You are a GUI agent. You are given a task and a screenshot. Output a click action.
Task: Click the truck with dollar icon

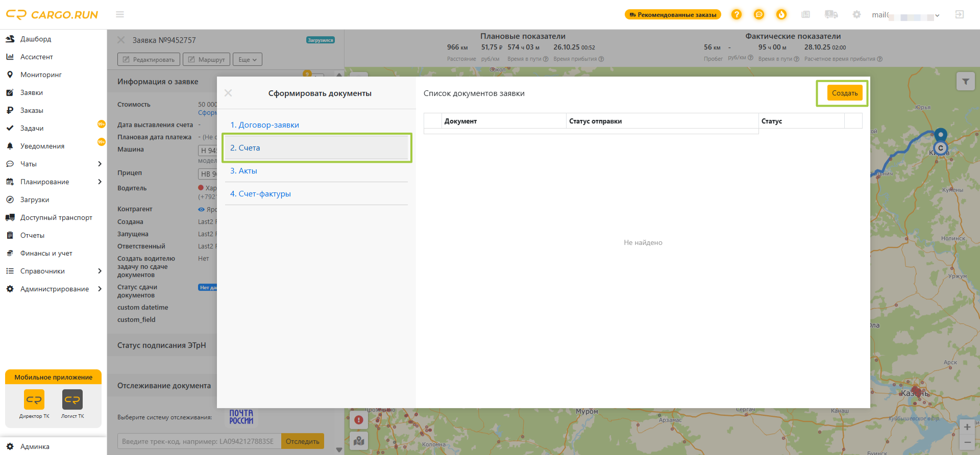point(831,14)
